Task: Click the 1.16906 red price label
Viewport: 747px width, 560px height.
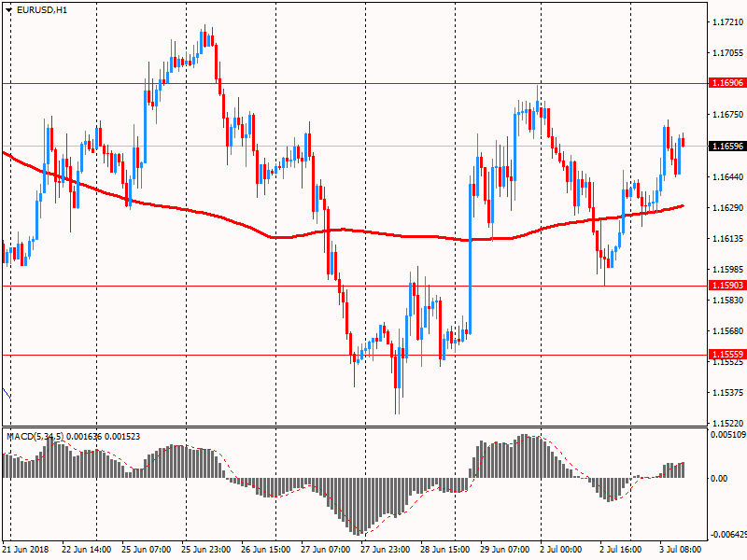Action: tap(727, 83)
